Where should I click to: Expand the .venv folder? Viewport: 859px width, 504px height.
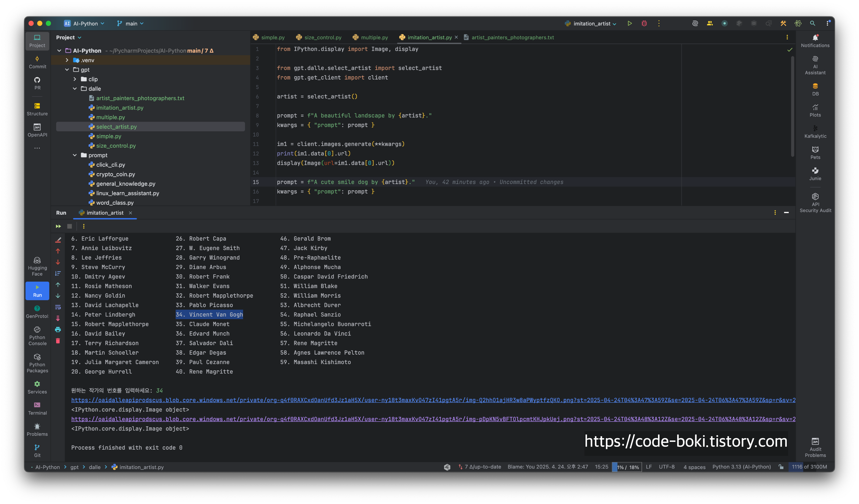67,60
